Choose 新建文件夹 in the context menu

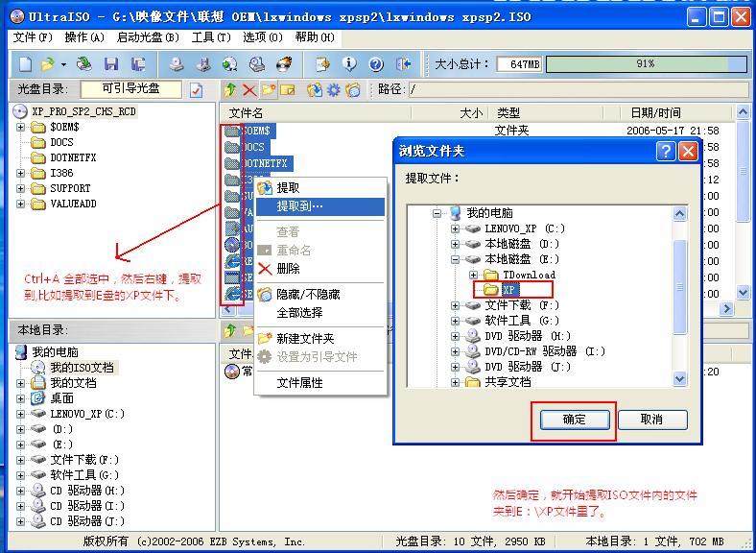pos(320,339)
